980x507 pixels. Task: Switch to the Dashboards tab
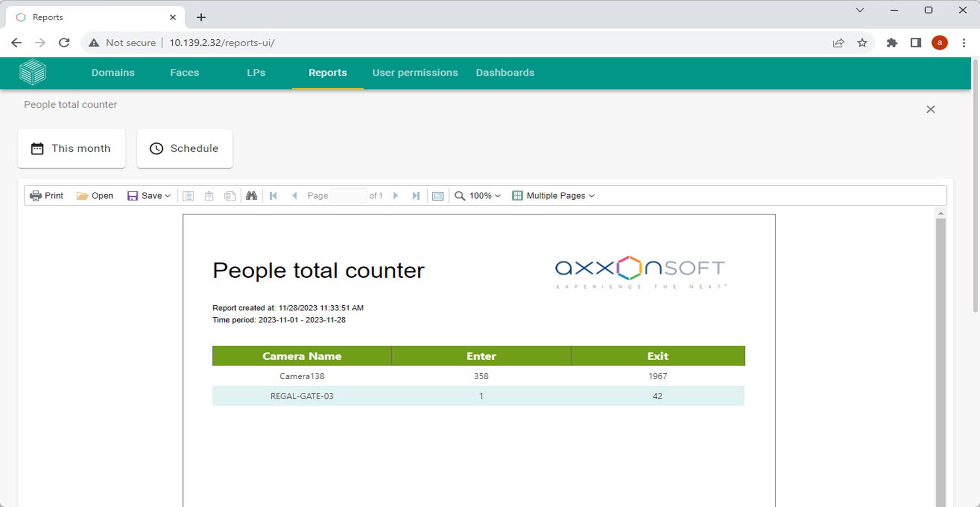[x=505, y=73]
